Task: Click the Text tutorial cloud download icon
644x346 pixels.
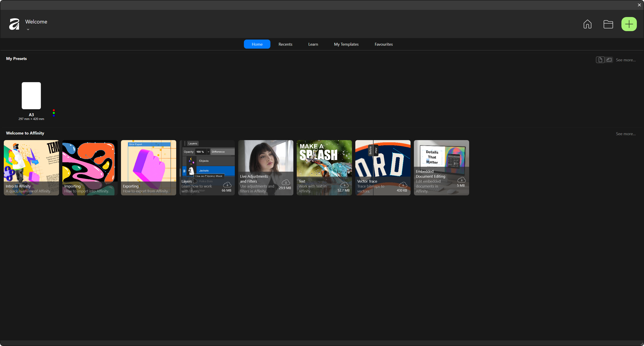Action: (x=344, y=185)
